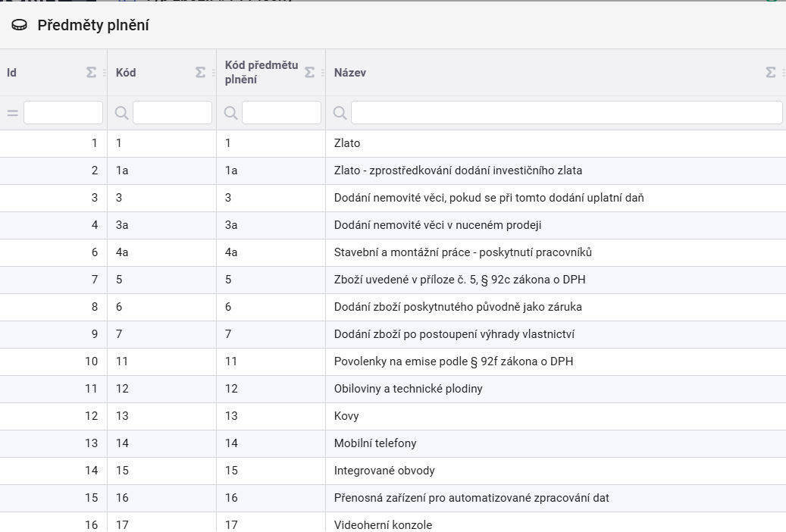Click into the Kód filter input
The height and width of the screenshot is (532, 786).
pos(172,113)
